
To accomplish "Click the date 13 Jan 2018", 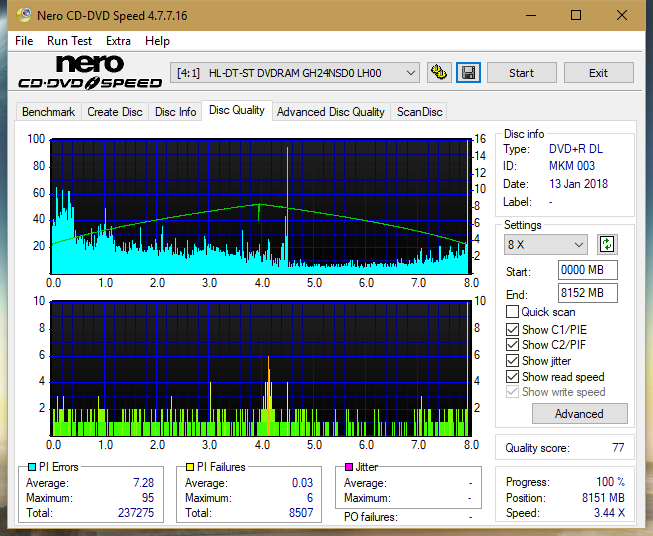I will point(578,184).
